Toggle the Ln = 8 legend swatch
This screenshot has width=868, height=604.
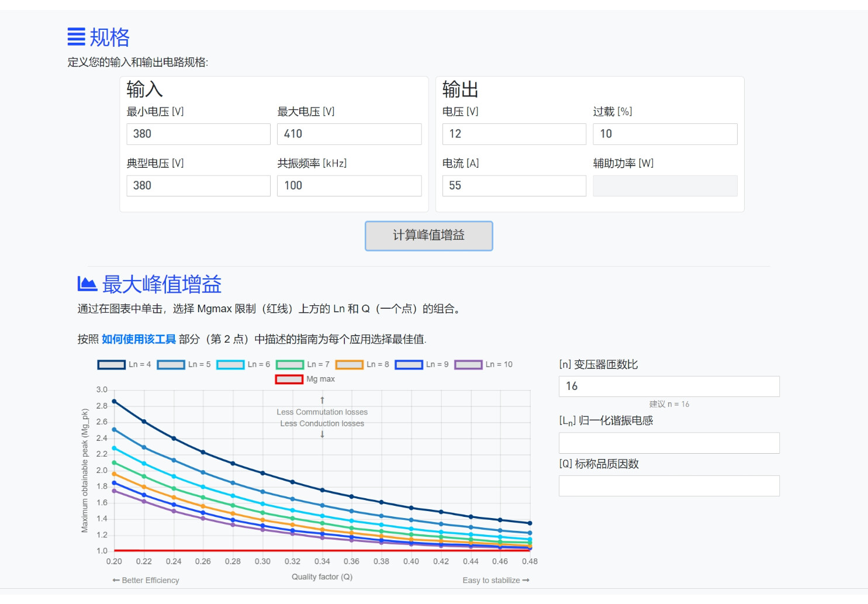350,365
